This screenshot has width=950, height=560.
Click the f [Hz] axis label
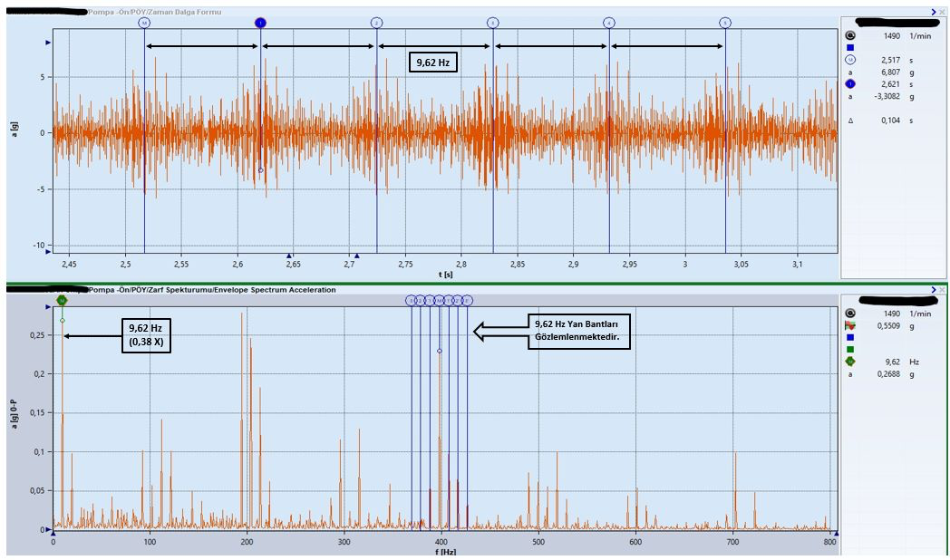pyautogui.click(x=445, y=552)
